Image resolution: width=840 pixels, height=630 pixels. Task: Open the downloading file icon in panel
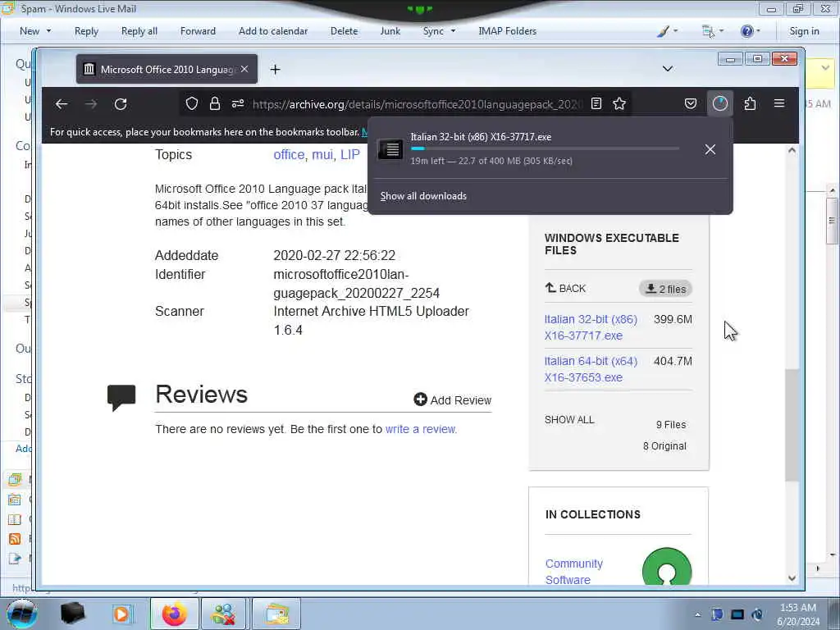[x=390, y=149]
